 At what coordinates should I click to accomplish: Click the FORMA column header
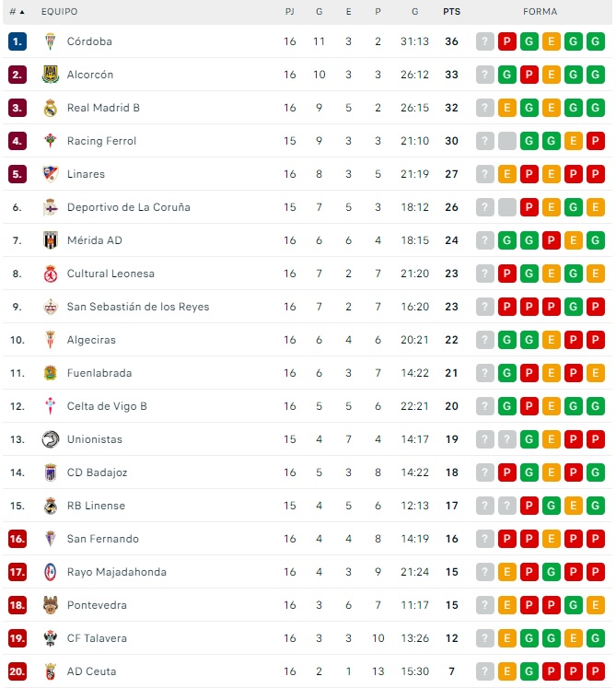point(540,12)
